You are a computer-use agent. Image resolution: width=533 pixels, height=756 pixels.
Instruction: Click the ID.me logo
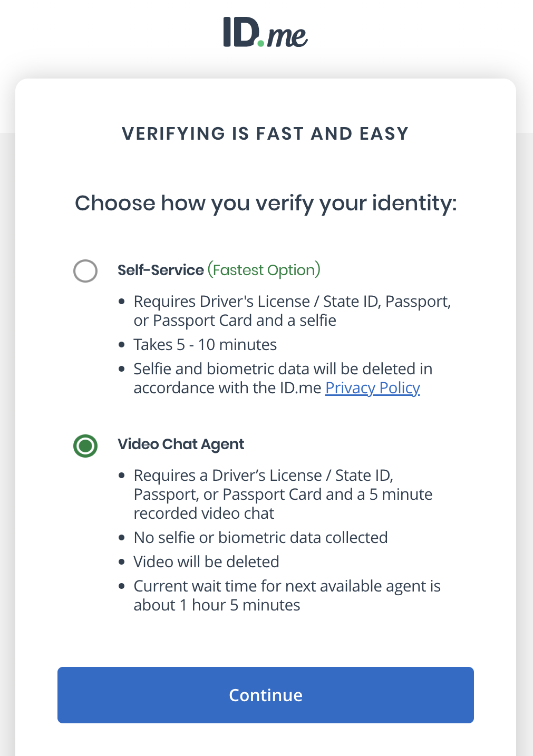[x=265, y=32]
